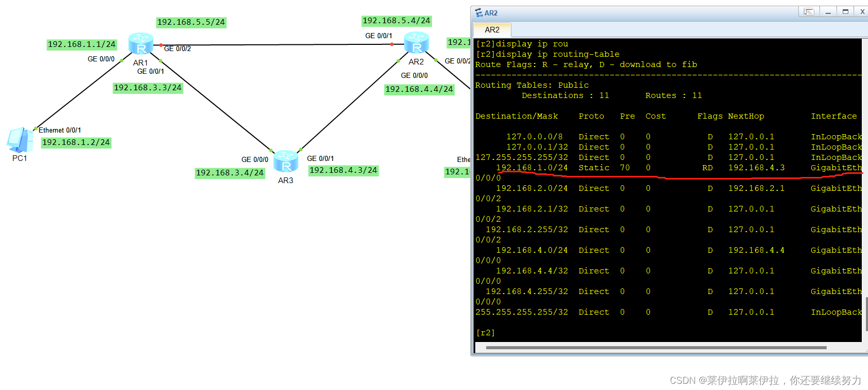
Task: Click the 192.168.3.3/24 label
Action: 148,88
